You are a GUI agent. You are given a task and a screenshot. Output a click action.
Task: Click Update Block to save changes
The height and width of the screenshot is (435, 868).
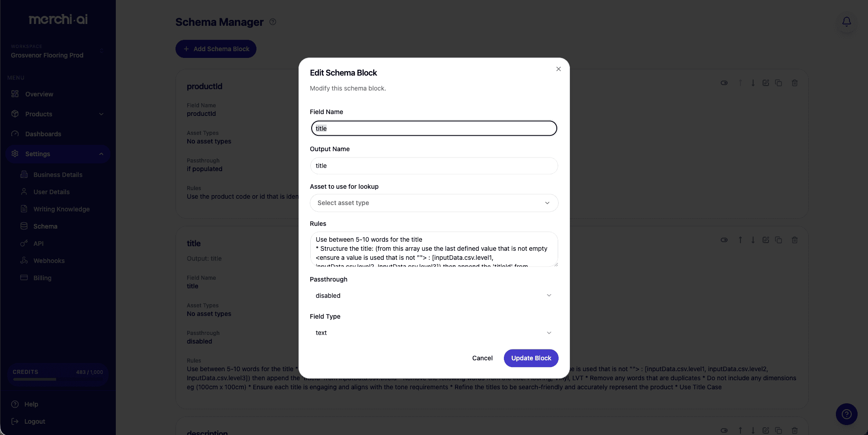click(x=531, y=358)
